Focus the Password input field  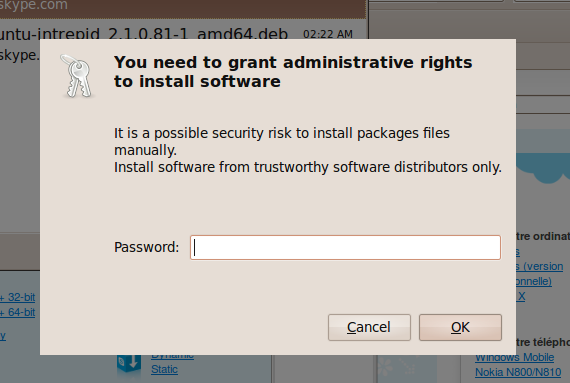click(345, 247)
